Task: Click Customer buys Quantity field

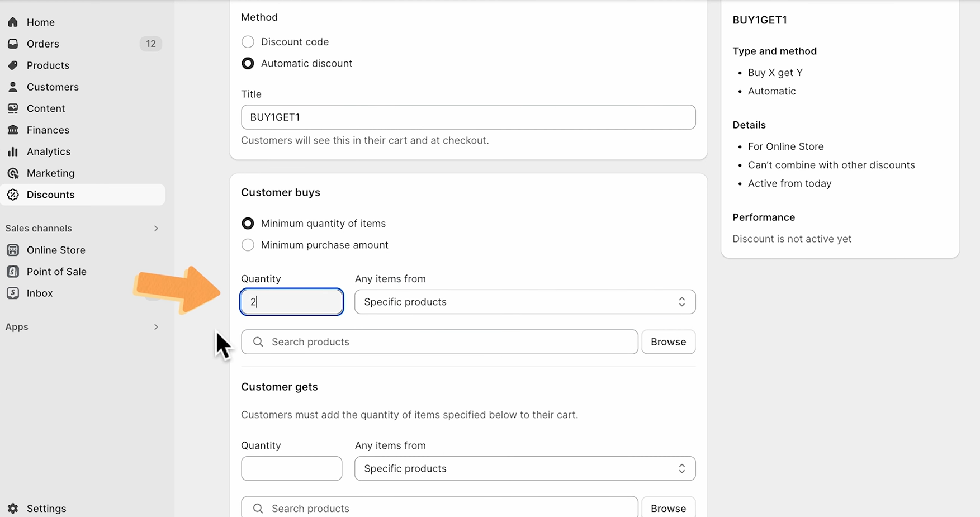Action: (292, 302)
